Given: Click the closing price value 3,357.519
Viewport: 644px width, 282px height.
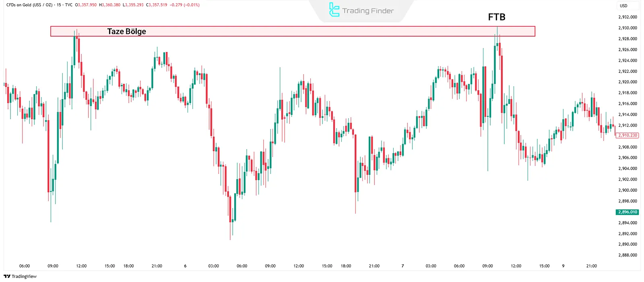Looking at the screenshot, I should [158, 5].
